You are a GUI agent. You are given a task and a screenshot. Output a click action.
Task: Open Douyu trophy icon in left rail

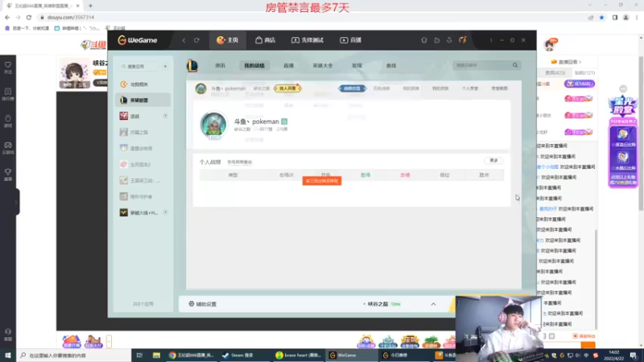pos(8,174)
